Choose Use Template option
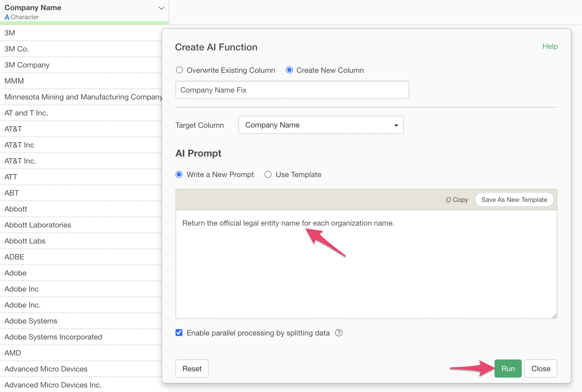 tap(268, 174)
